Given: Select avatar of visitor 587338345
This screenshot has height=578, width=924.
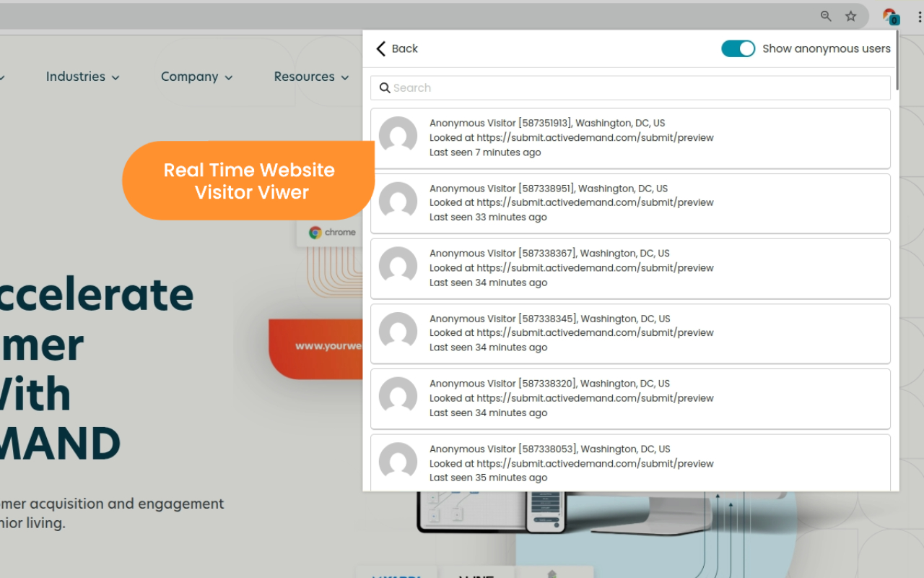Looking at the screenshot, I should pos(398,332).
